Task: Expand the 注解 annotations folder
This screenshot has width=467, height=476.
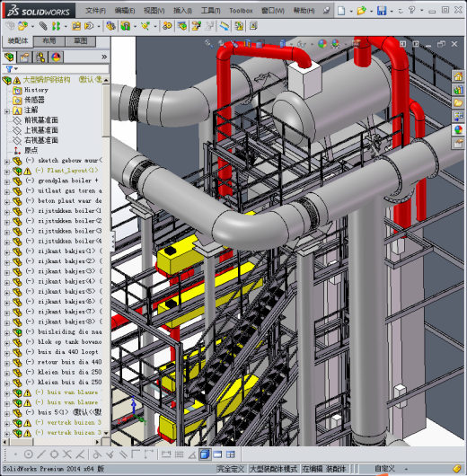Action: [7, 111]
